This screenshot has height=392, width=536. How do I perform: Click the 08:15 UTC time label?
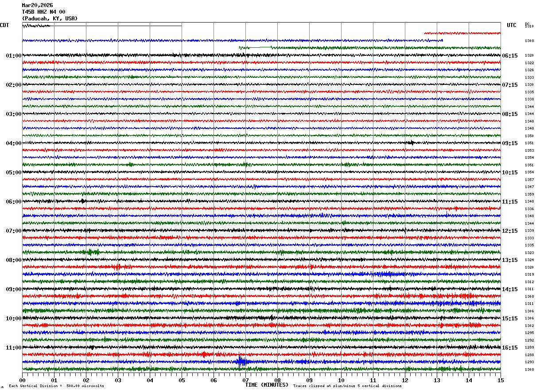click(x=510, y=114)
